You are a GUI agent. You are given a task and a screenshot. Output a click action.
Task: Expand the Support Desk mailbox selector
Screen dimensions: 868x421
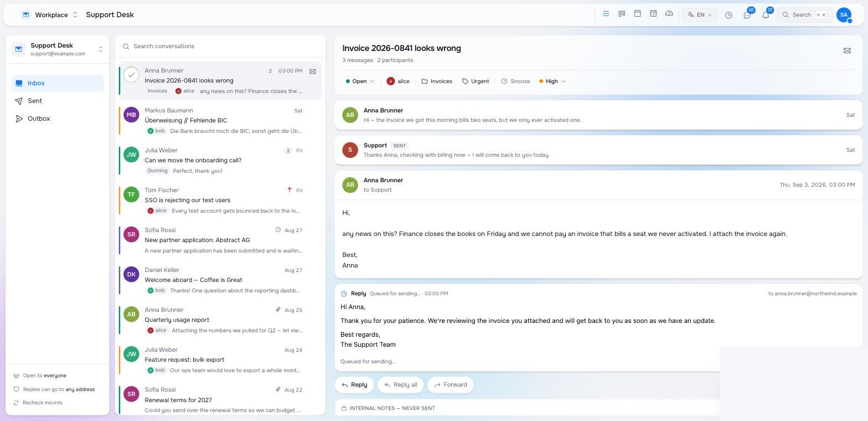point(58,49)
